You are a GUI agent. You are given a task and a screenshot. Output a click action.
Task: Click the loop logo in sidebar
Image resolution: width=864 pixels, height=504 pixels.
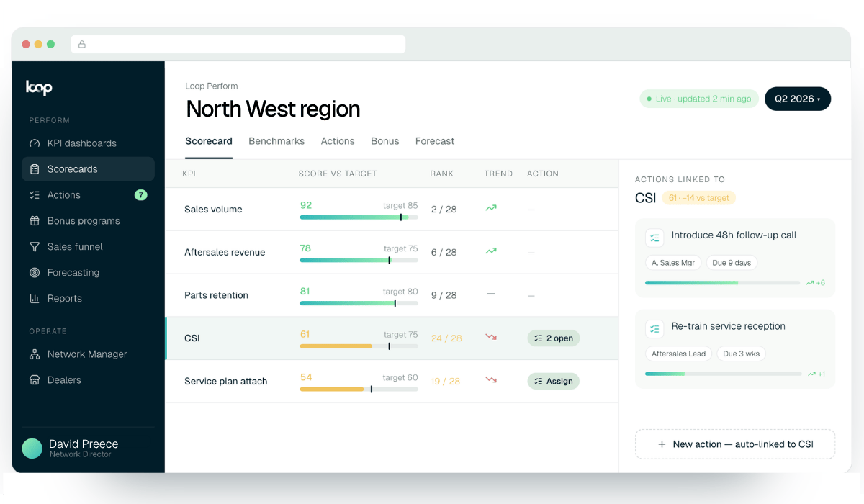coord(39,87)
